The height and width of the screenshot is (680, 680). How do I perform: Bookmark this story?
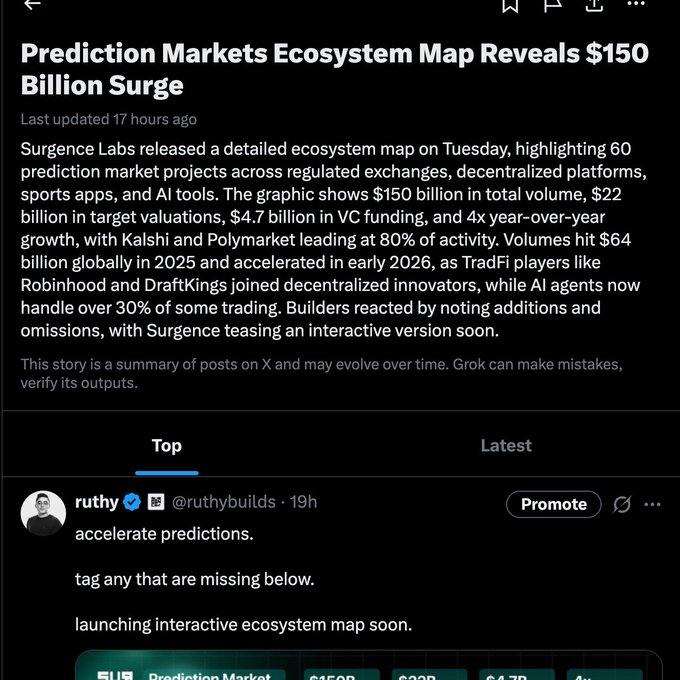pos(510,5)
